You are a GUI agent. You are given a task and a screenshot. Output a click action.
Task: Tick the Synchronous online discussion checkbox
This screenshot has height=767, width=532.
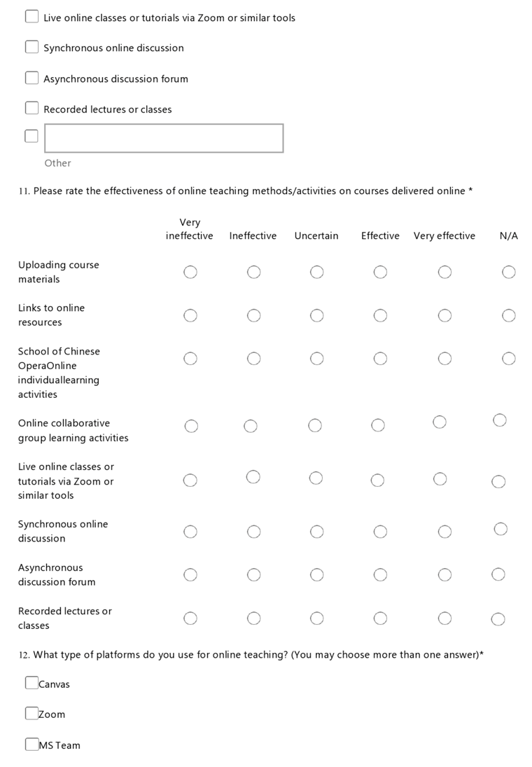(x=31, y=47)
